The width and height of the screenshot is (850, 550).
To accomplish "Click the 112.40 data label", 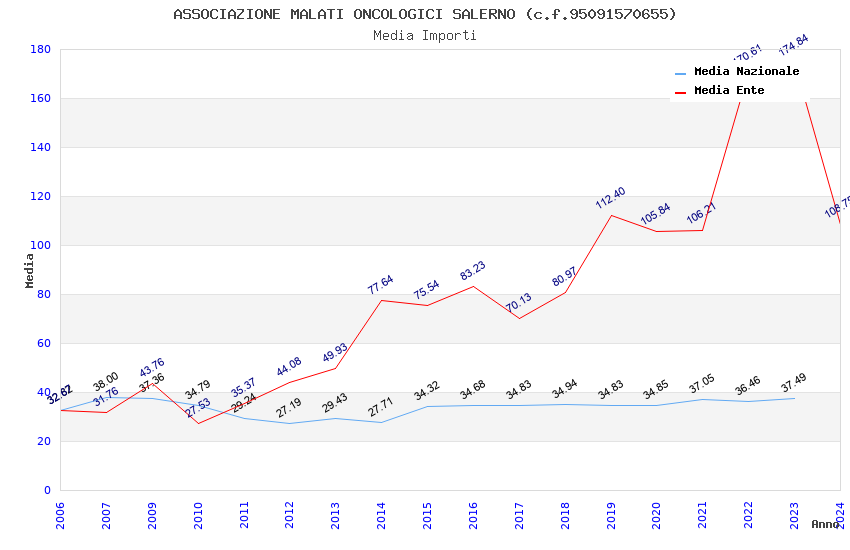I will click(x=610, y=198).
